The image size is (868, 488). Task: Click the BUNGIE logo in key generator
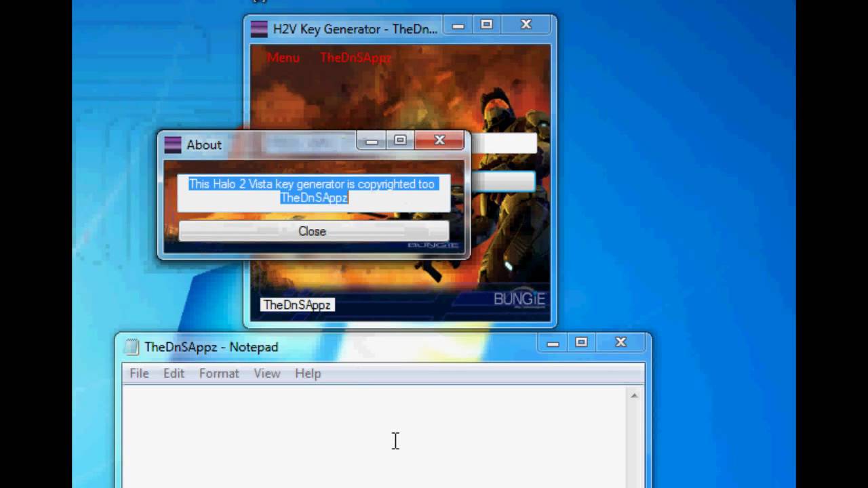click(x=519, y=300)
